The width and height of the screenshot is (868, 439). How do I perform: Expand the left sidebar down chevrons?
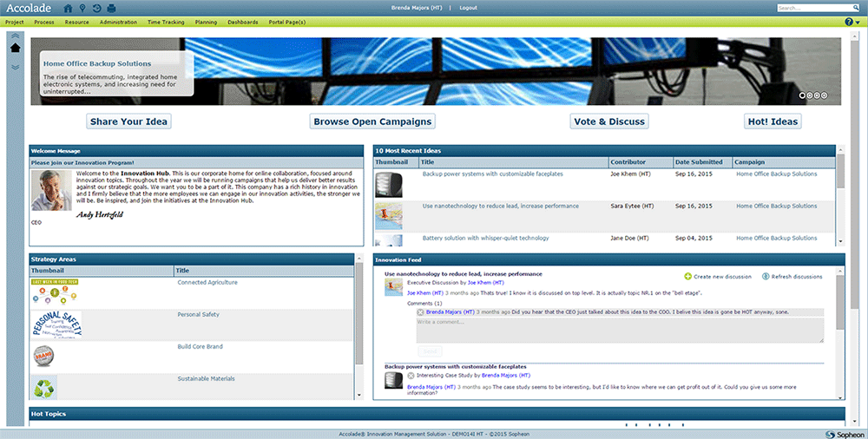click(15, 65)
